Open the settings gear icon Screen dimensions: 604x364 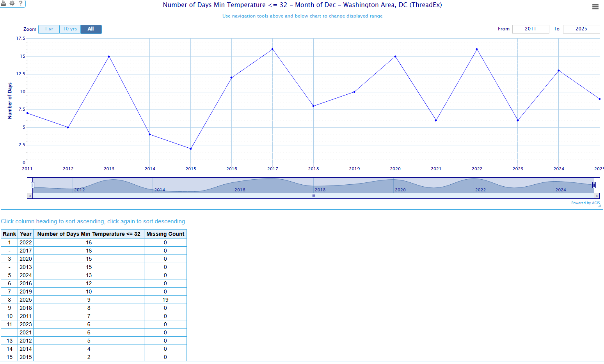pos(12,3)
